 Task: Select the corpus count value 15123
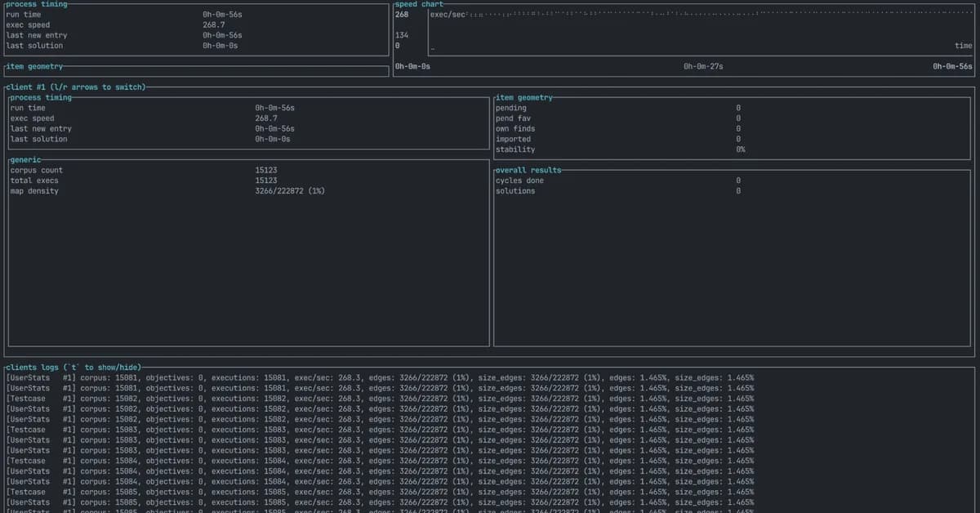point(265,169)
